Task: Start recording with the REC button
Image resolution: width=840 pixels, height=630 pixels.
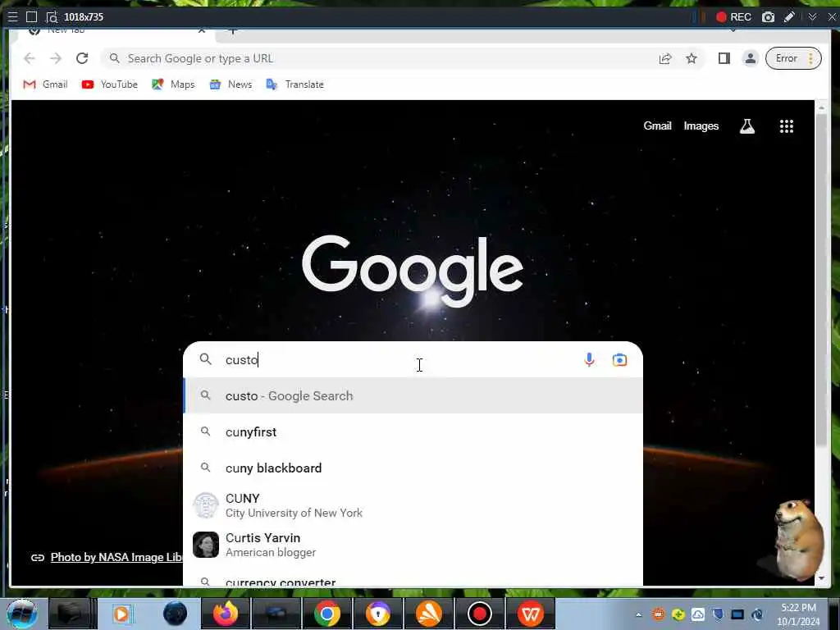Action: point(733,17)
